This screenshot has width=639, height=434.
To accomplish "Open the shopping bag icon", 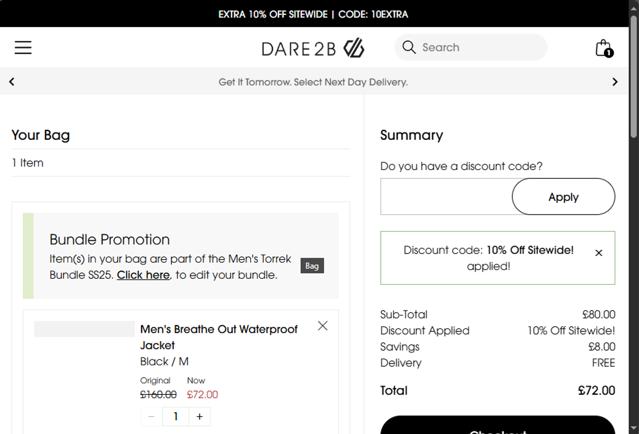I will click(x=604, y=48).
